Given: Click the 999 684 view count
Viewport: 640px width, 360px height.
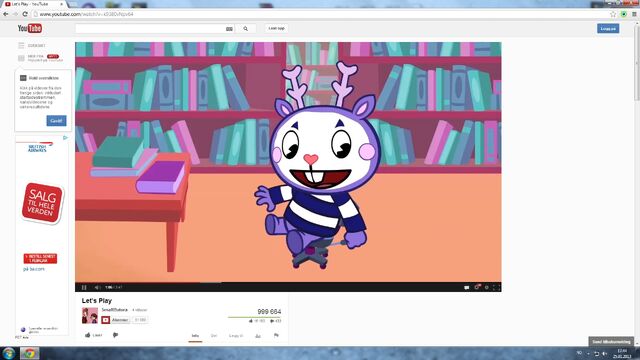Looking at the screenshot, I should [269, 311].
